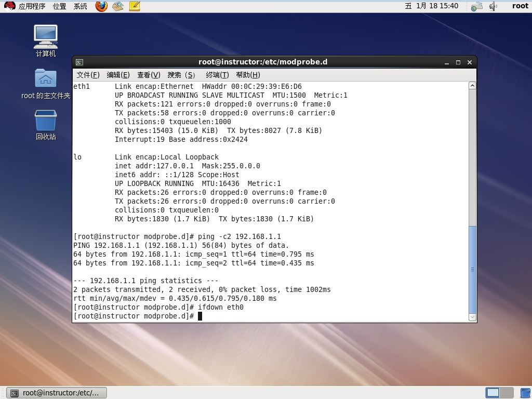Click 'UP LOOPBACK RUNNING' text
Image resolution: width=532 pixels, height=399 pixels.
point(154,183)
